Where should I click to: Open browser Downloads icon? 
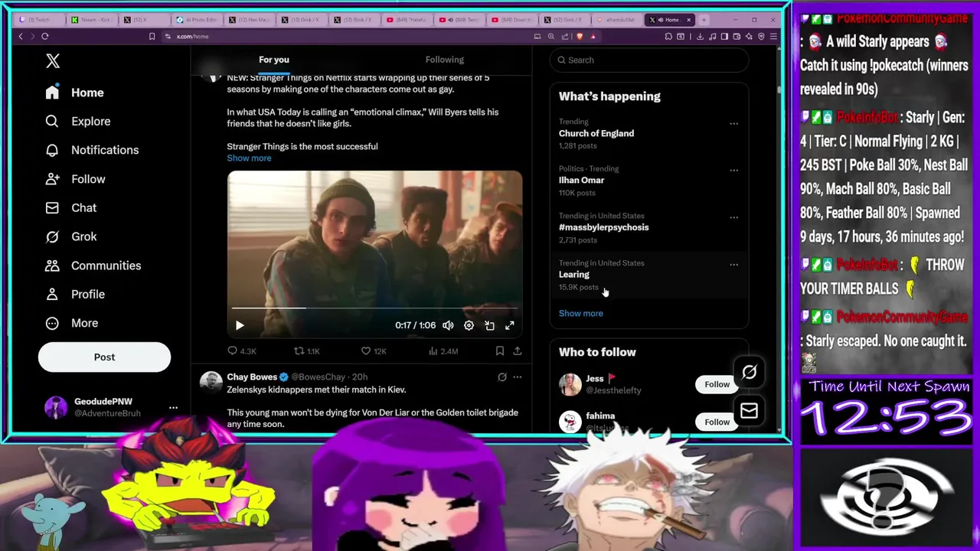pyautogui.click(x=701, y=36)
